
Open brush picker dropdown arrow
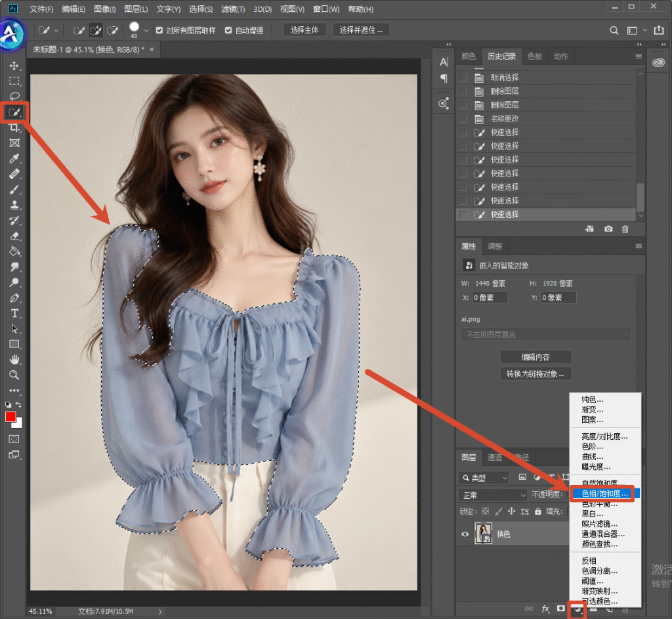(146, 31)
